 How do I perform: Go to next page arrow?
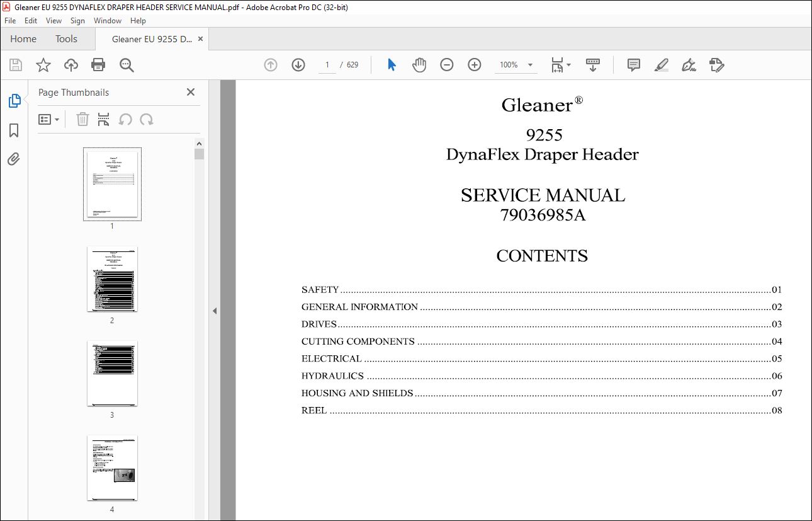coord(298,65)
